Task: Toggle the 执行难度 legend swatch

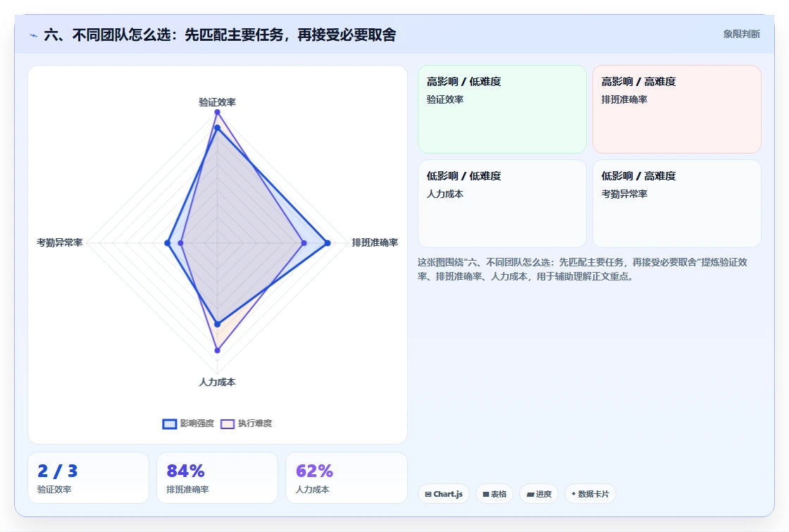Action: 228,423
